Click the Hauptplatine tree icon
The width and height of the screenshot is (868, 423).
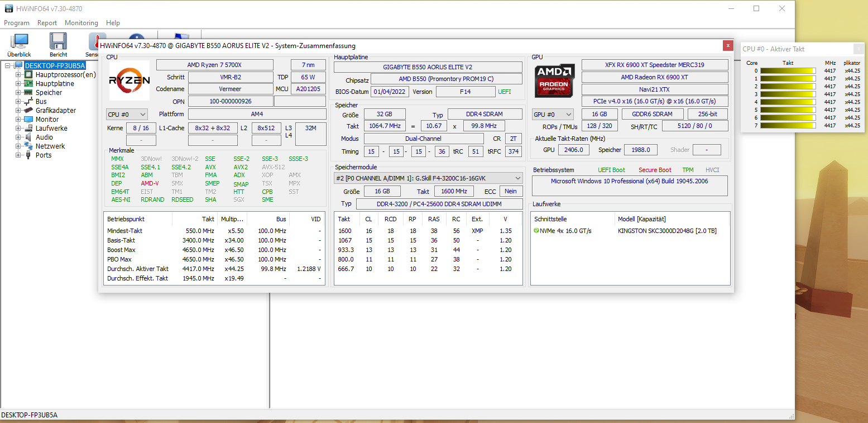pyautogui.click(x=28, y=83)
